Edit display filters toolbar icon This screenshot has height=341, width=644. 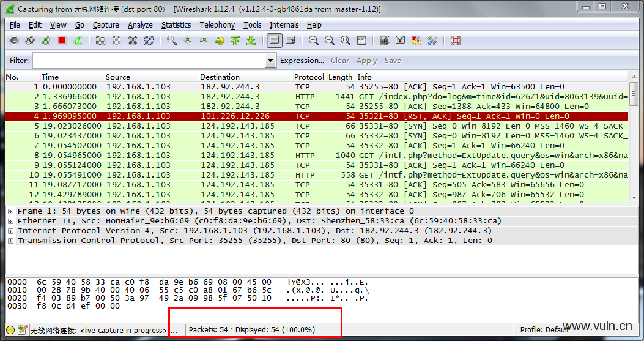pos(401,40)
